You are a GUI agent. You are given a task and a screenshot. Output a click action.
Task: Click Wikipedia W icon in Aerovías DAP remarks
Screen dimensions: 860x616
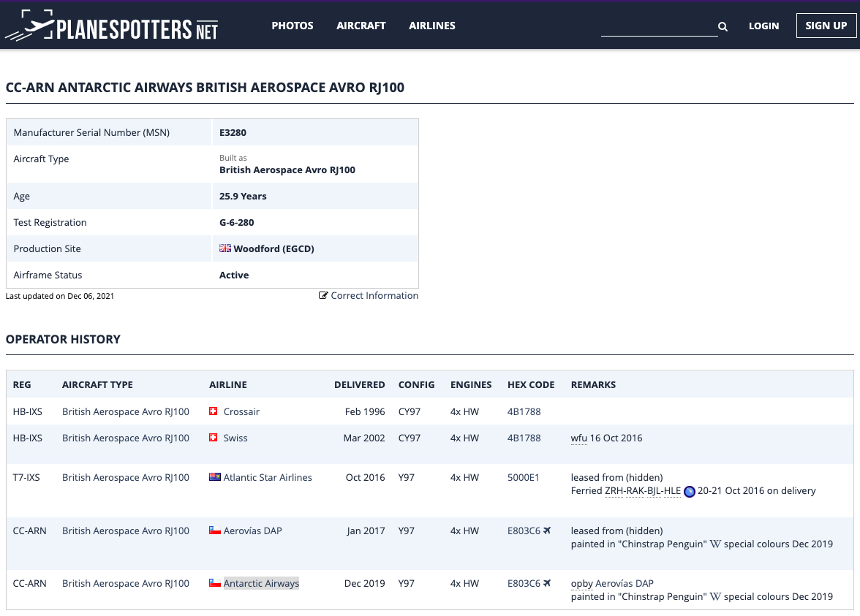click(715, 544)
